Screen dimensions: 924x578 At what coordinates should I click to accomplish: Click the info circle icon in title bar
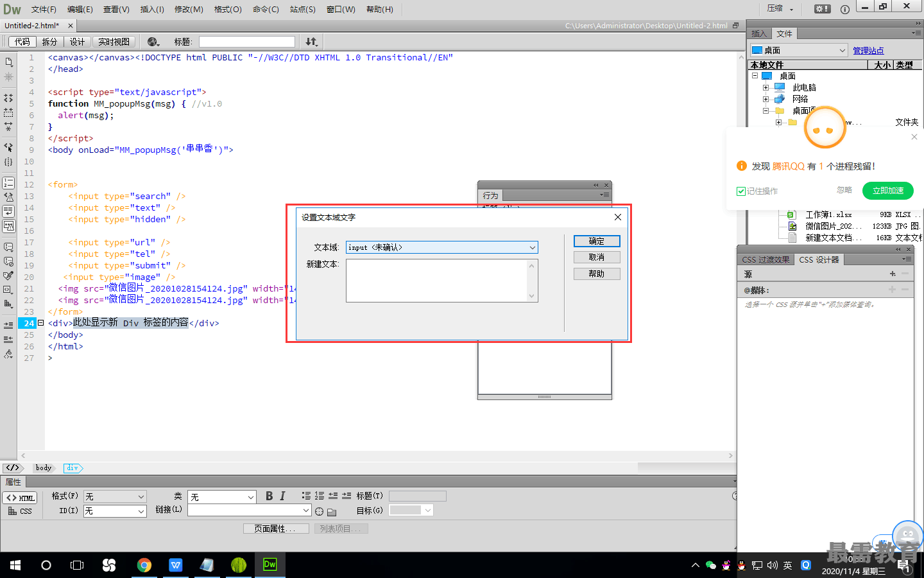pos(845,9)
